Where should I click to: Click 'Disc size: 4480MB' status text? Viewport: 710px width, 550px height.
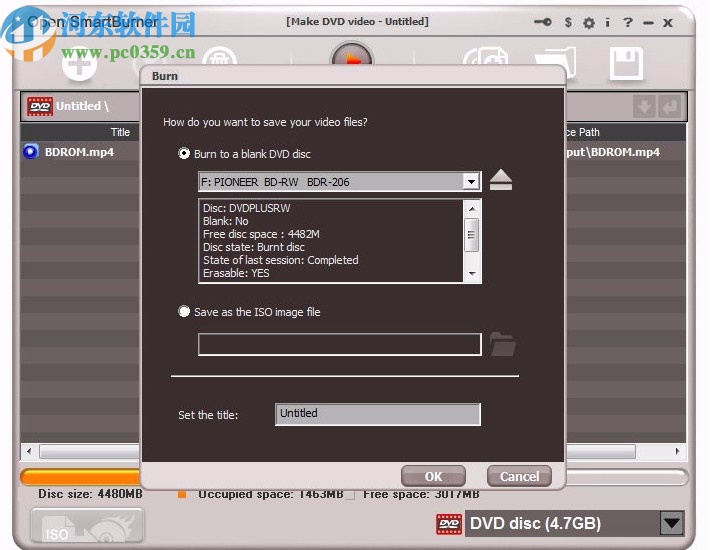coord(90,493)
